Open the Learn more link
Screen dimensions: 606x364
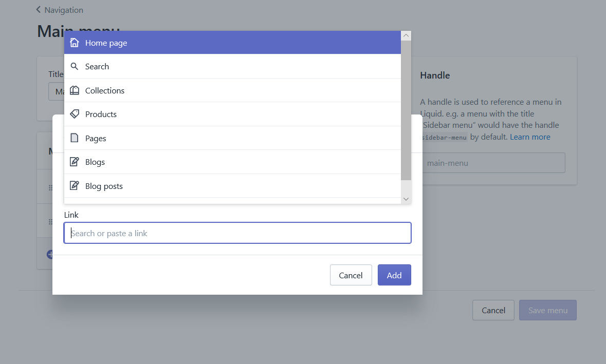click(530, 137)
